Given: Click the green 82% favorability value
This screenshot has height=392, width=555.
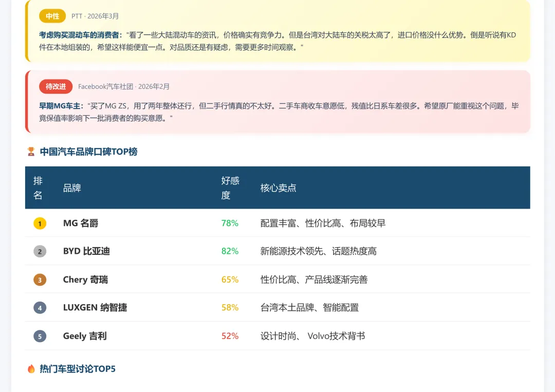Looking at the screenshot, I should [230, 251].
